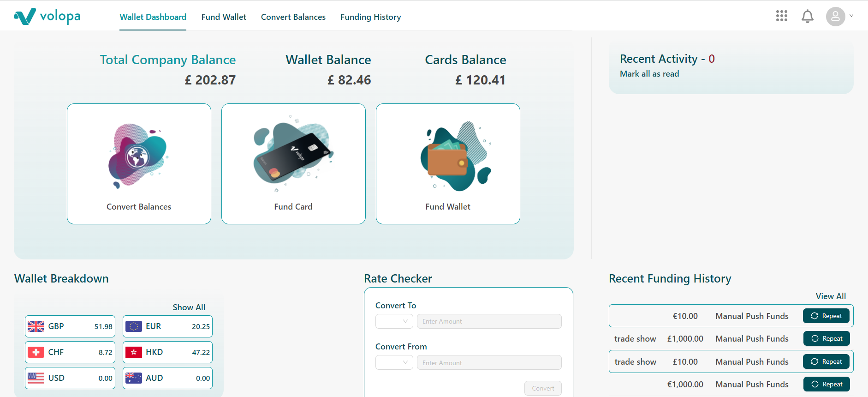Screen dimensions: 868x397
Task: Select the HKD flag wallet balance
Action: coord(167,352)
